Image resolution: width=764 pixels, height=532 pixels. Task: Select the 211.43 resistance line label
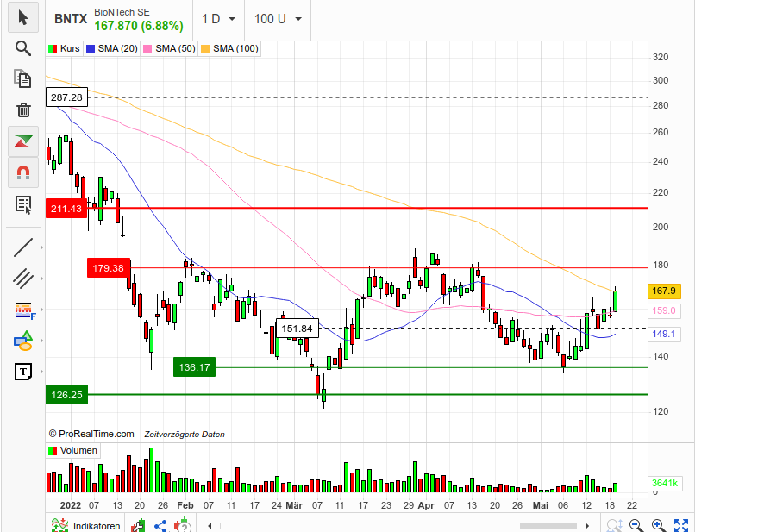(x=66, y=209)
